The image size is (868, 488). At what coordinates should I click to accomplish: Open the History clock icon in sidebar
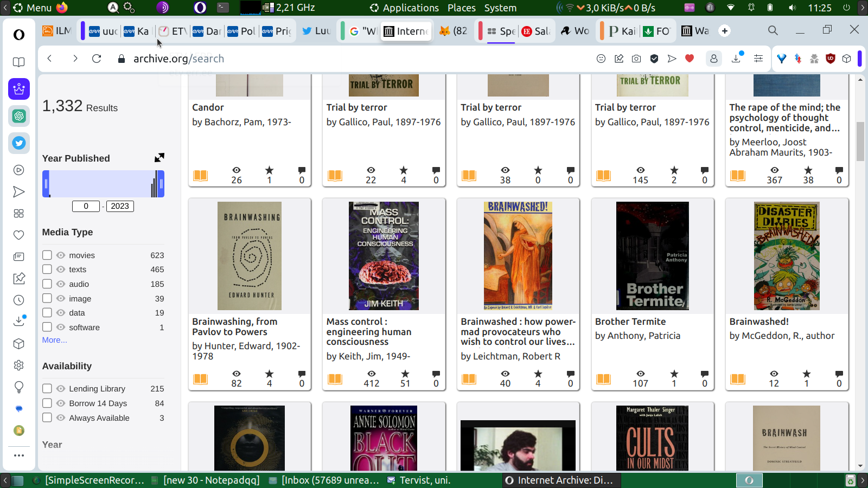coord(19,300)
